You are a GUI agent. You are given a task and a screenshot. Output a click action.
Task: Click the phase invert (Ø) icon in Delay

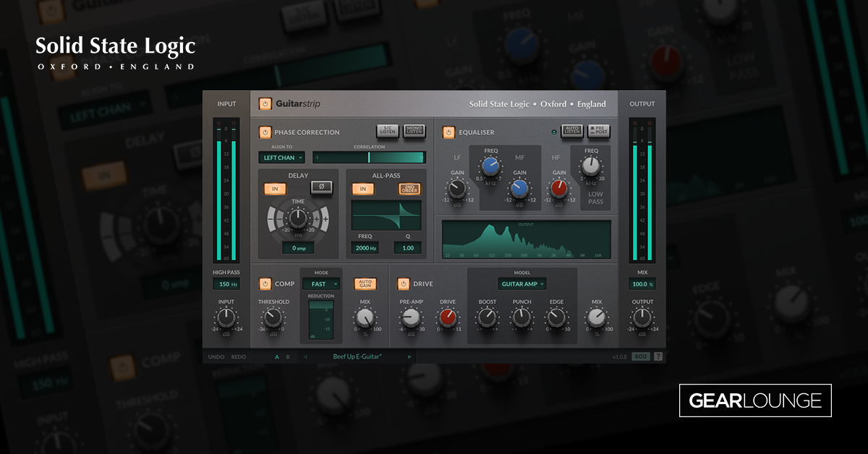[x=321, y=187]
